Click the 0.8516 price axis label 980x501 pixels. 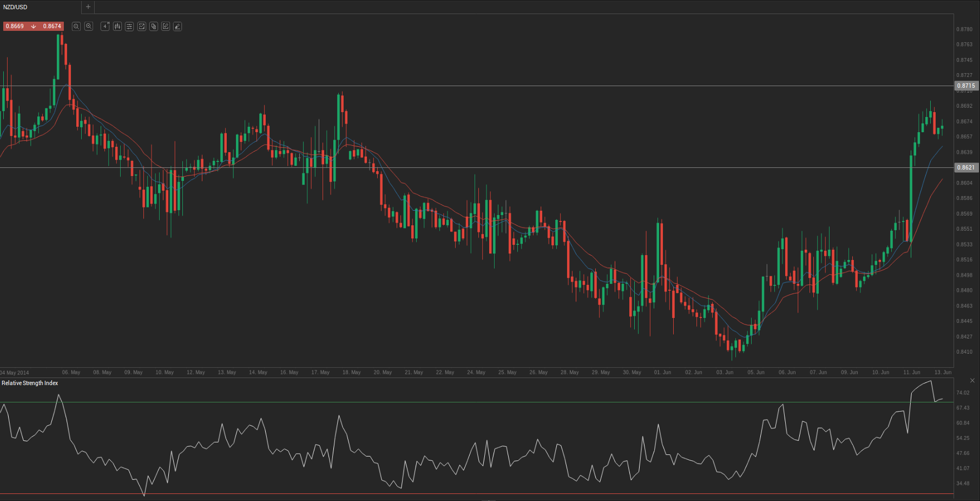pos(964,260)
